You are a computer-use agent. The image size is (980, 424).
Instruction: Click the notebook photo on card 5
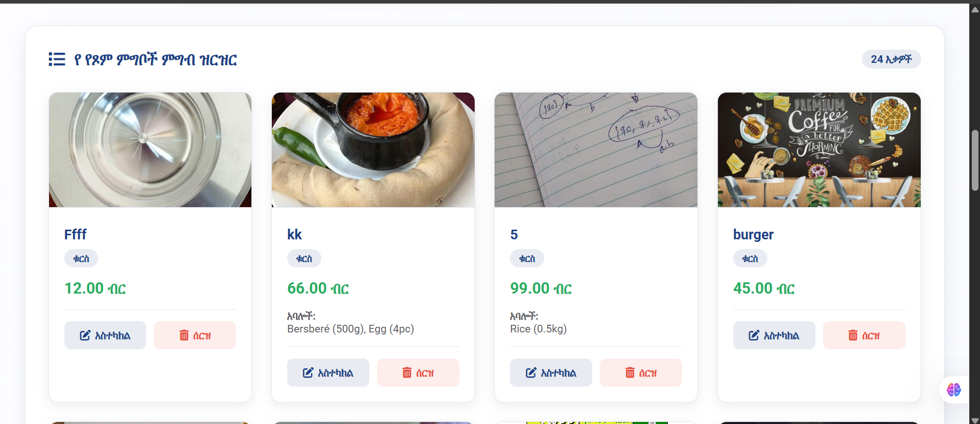pos(595,150)
